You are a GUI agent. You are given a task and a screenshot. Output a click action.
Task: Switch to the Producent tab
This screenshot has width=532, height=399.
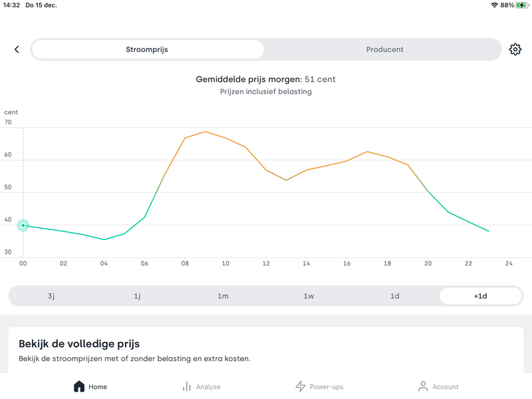pos(384,49)
